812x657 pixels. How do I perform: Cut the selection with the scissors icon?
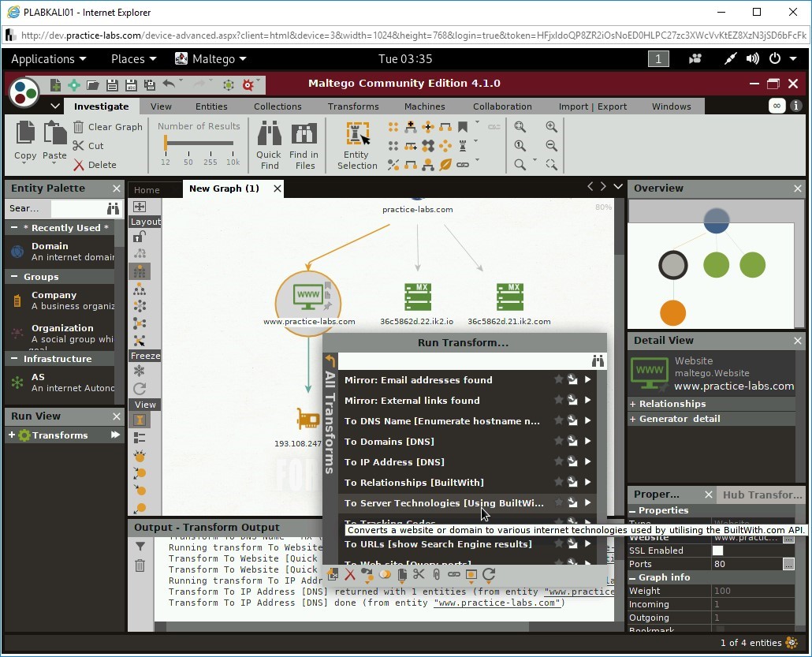pos(90,145)
